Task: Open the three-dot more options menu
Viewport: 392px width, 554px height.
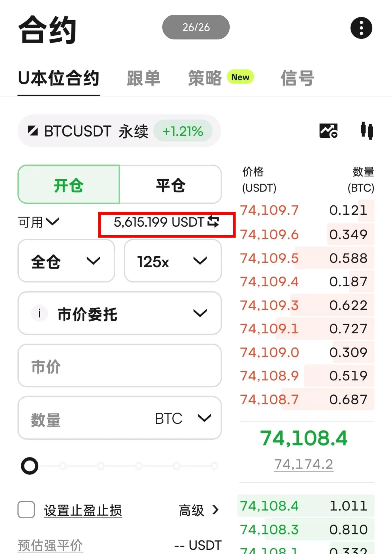Action: (361, 28)
